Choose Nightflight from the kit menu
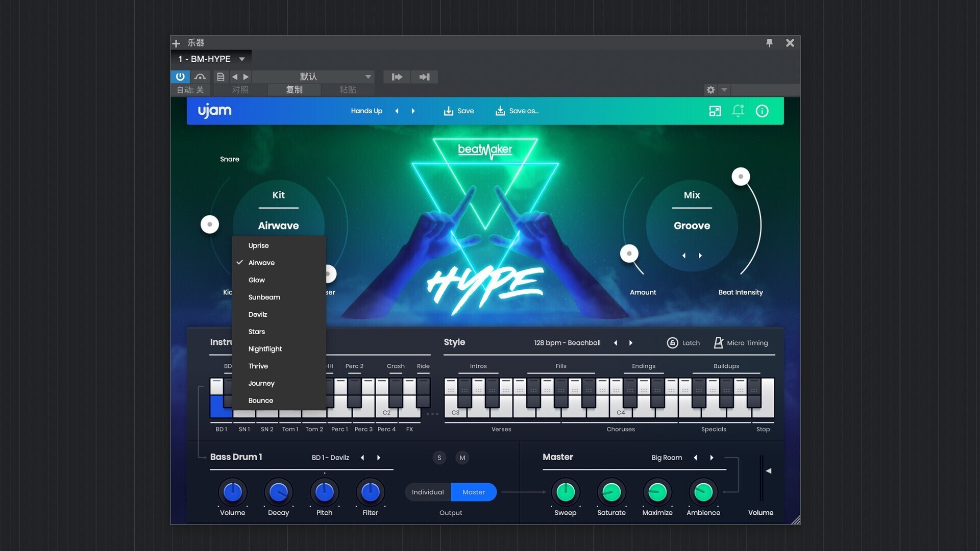This screenshot has width=980, height=551. (279, 349)
